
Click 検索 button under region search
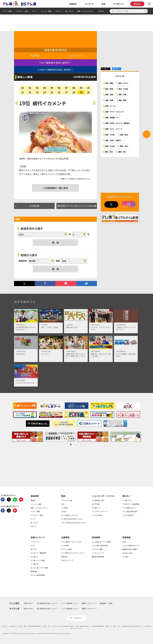[x=55, y=269]
